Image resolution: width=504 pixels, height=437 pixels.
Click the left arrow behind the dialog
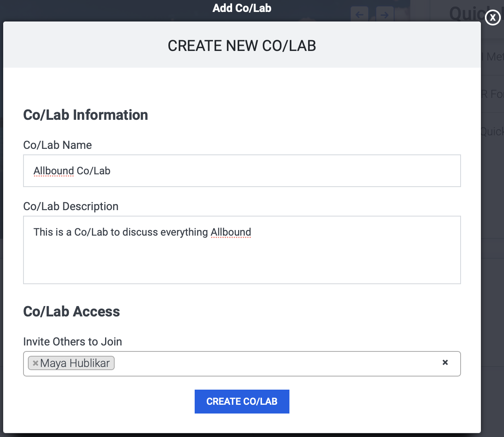click(x=360, y=15)
